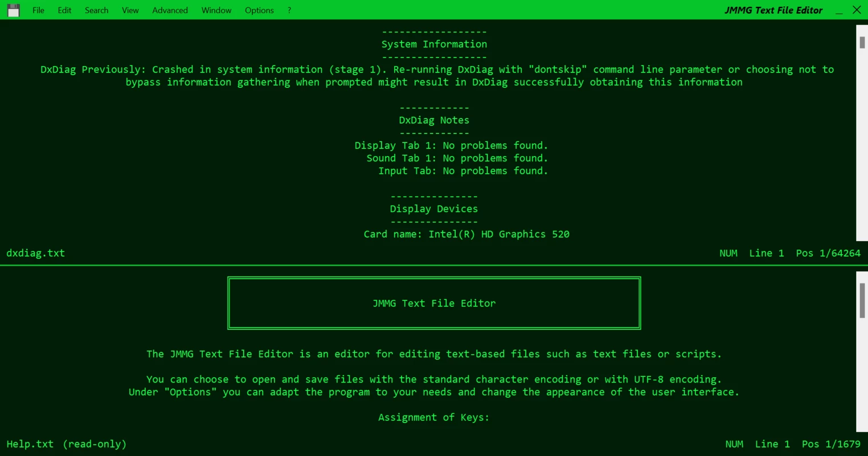Click the Display Tab 1 line
Viewport: 868px width, 456px height.
click(x=451, y=145)
